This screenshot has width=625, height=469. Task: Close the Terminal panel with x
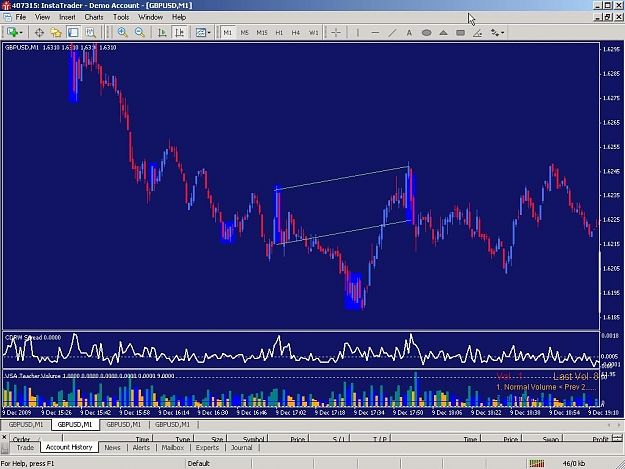tap(4, 437)
